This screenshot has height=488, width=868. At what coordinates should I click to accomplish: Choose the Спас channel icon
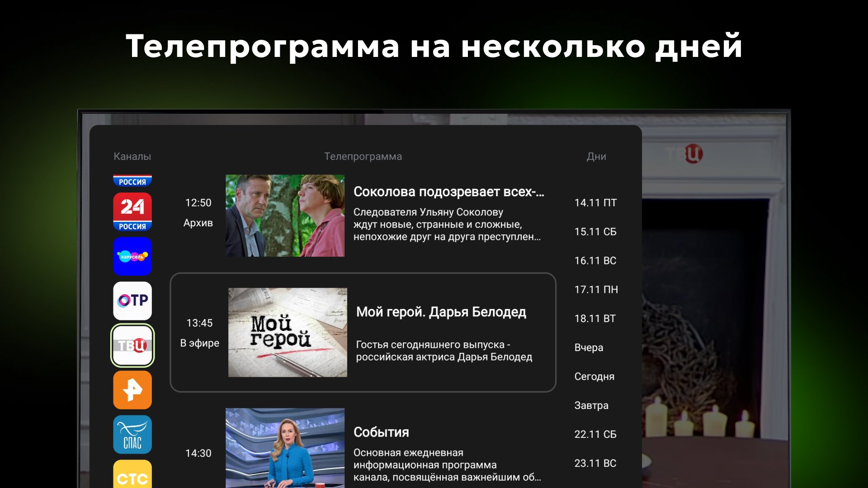[x=132, y=435]
